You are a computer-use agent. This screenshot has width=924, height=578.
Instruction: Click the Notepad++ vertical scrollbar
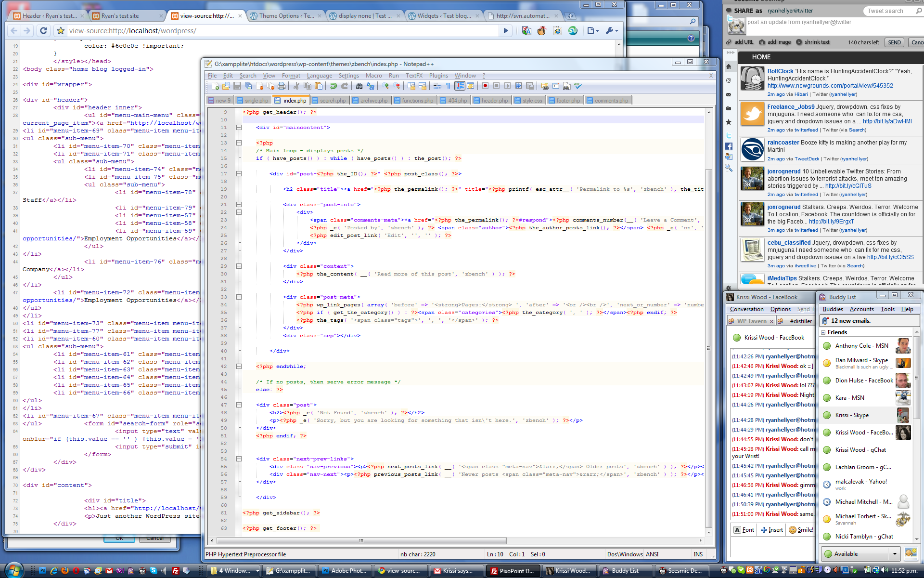(708, 322)
